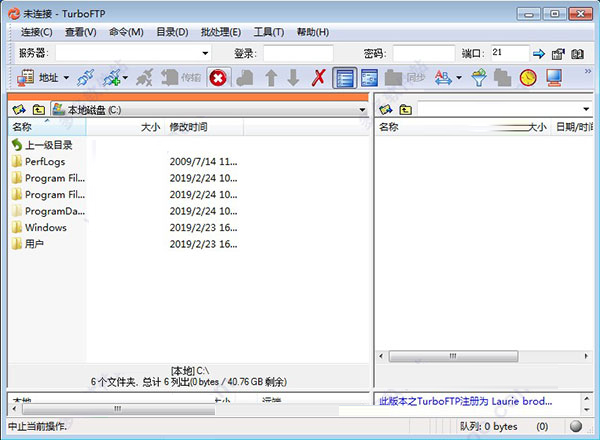600x440 pixels.
Task: Toggle the list view layout icon
Action: 345,78
